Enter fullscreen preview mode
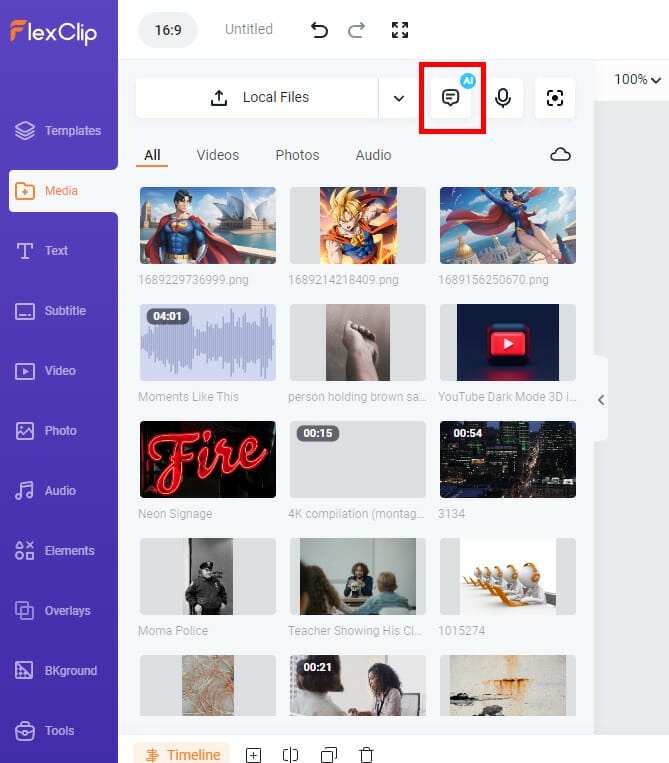 (400, 30)
